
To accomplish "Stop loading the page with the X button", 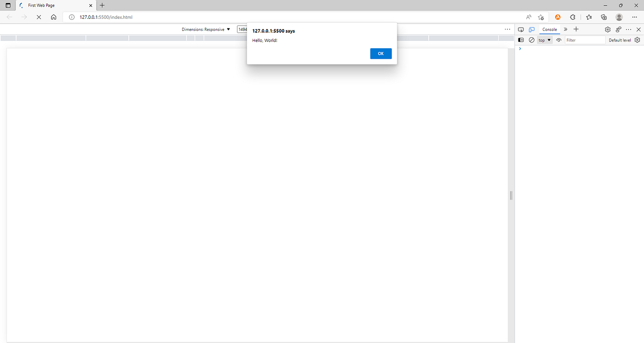I will pos(39,17).
